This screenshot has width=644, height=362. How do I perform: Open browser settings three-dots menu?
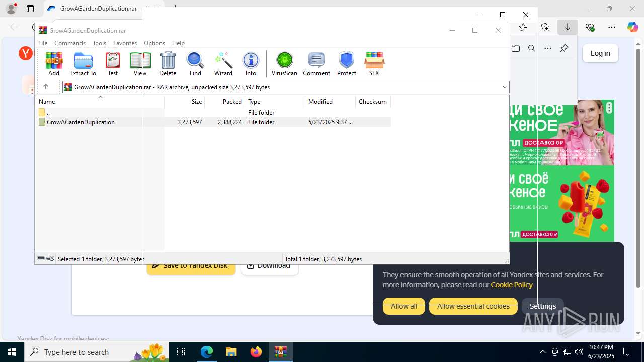click(x=612, y=27)
